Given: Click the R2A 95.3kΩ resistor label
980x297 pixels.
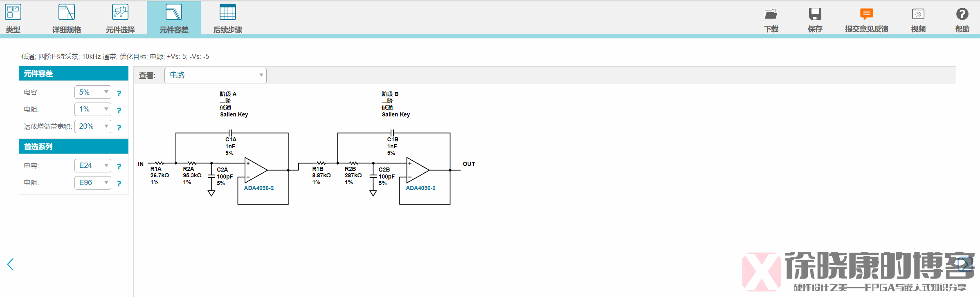Looking at the screenshot, I should pyautogui.click(x=192, y=175).
